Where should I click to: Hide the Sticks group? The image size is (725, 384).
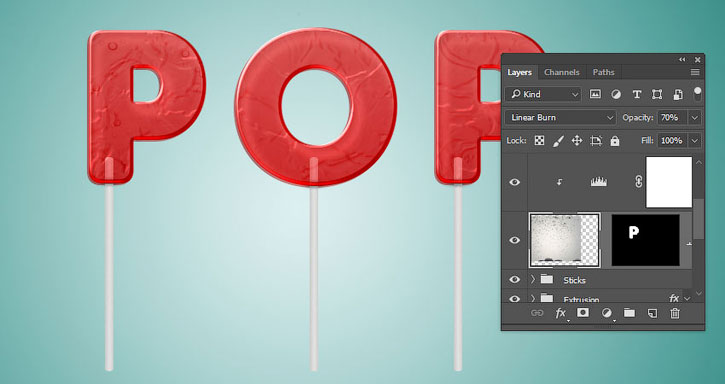tap(515, 280)
